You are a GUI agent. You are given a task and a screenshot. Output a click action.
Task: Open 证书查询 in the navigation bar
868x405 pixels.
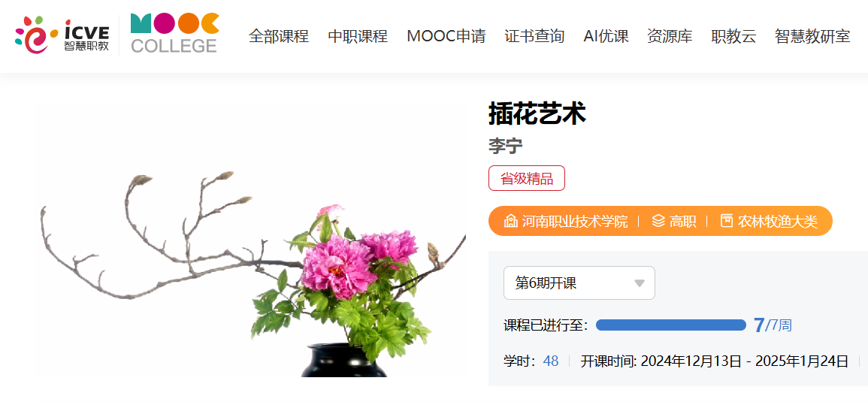[x=535, y=37]
